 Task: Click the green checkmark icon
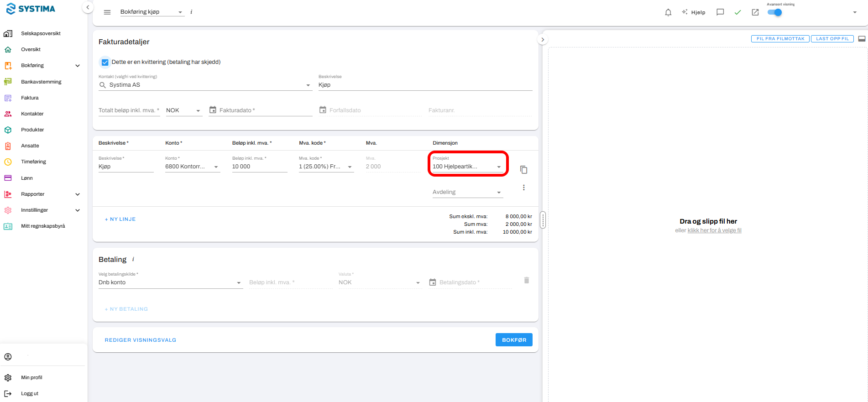click(x=737, y=12)
